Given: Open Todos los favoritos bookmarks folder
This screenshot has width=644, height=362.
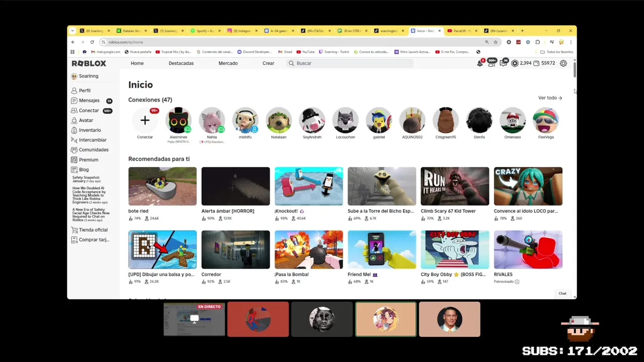Looking at the screenshot, I should pos(556,52).
